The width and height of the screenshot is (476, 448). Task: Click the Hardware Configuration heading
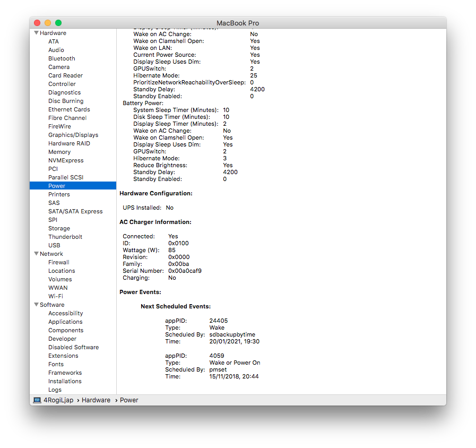(156, 194)
